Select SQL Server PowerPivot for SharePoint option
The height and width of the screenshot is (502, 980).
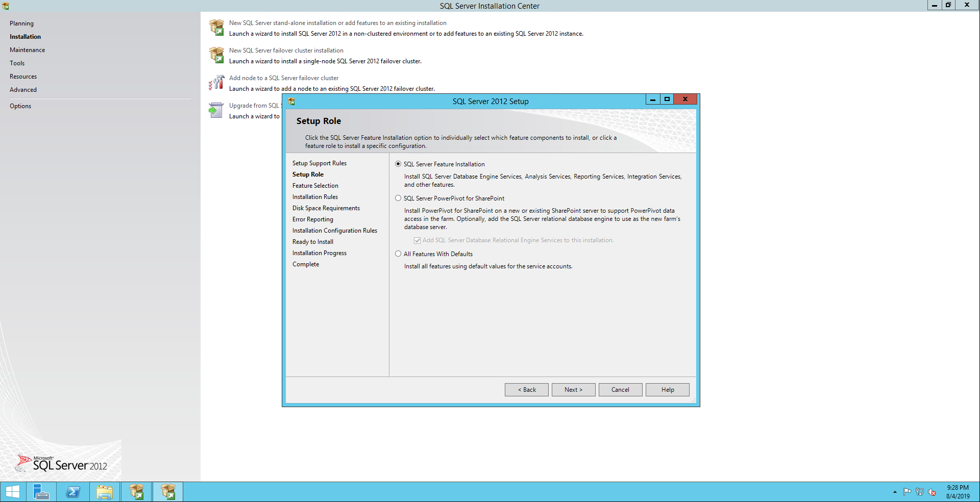tap(398, 198)
